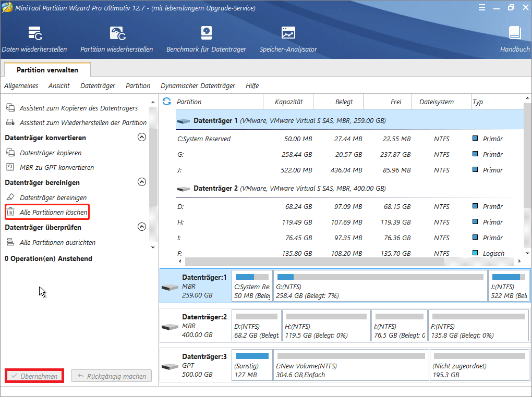Select Alle Partitionen löschen
Screen dimensions: 532x397
pyautogui.click(x=47, y=212)
